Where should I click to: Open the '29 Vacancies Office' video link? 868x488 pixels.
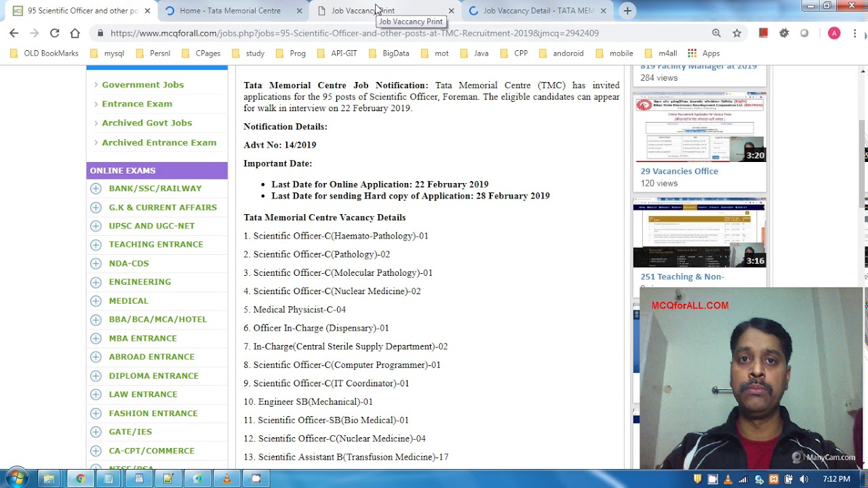coord(679,171)
